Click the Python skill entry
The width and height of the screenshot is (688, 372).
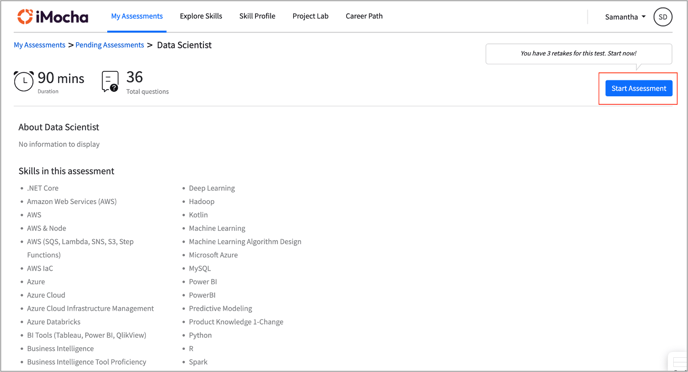coord(200,335)
